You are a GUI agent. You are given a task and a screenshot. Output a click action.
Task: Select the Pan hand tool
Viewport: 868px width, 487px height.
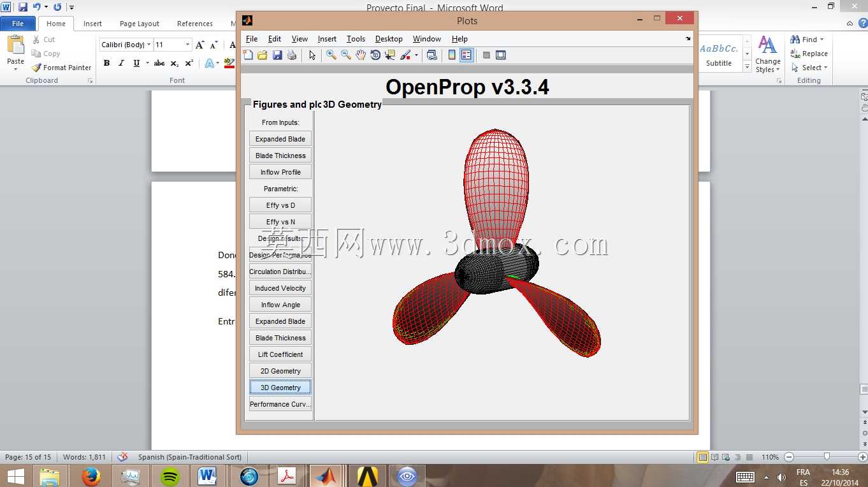[x=361, y=55]
